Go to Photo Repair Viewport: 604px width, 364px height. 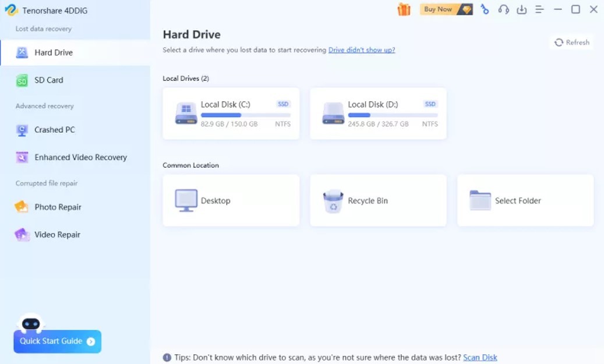tap(58, 207)
